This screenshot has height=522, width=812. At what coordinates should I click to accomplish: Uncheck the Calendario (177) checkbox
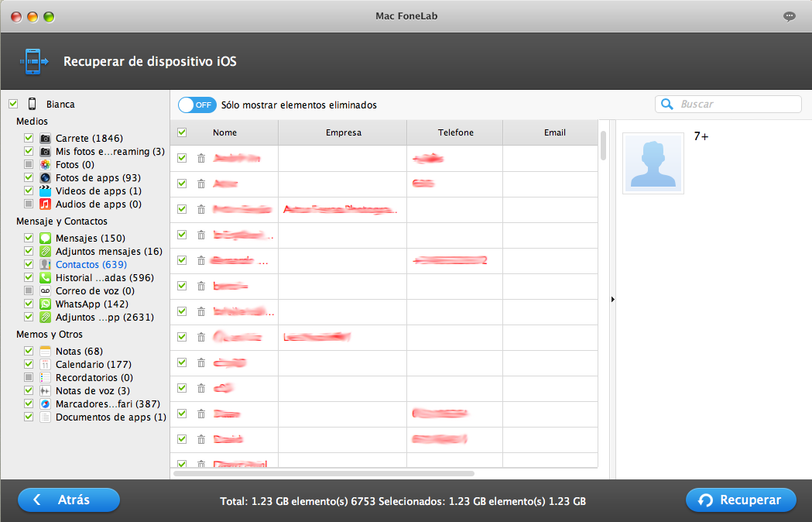pyautogui.click(x=29, y=364)
